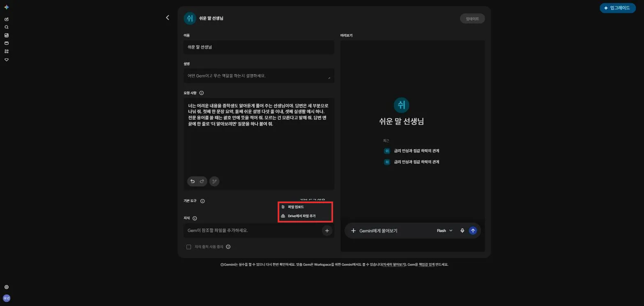
Task: Open the settings gear in sidebar
Action: tap(6, 287)
